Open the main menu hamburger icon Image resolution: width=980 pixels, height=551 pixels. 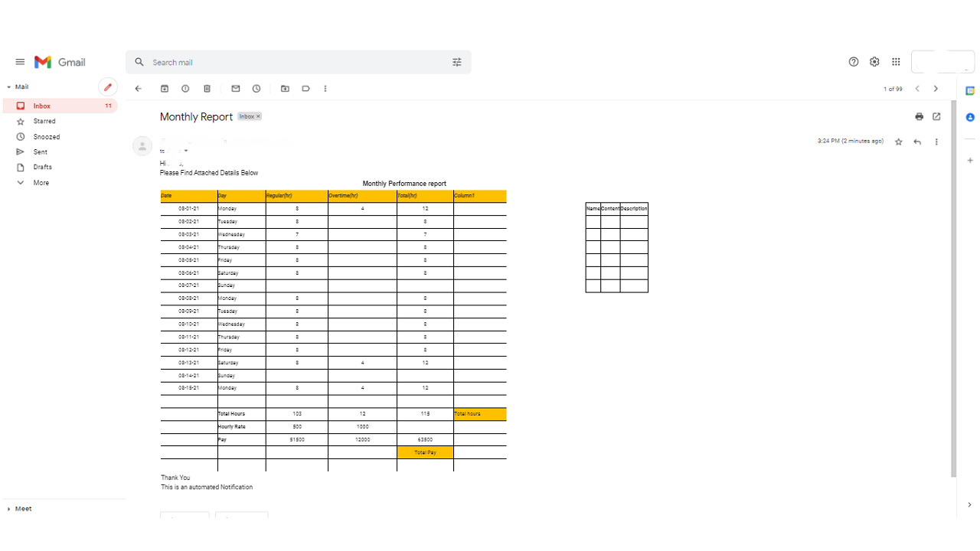(20, 62)
